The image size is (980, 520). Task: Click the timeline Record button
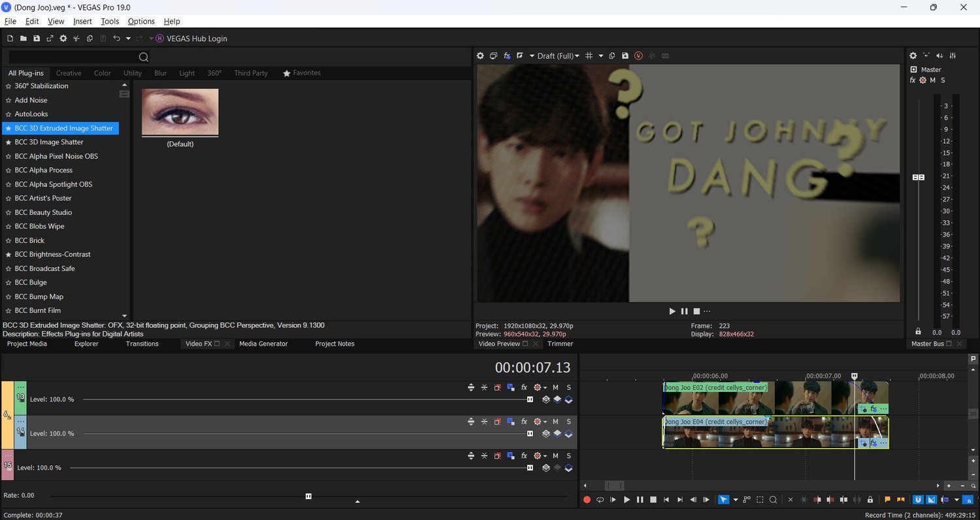click(x=587, y=500)
